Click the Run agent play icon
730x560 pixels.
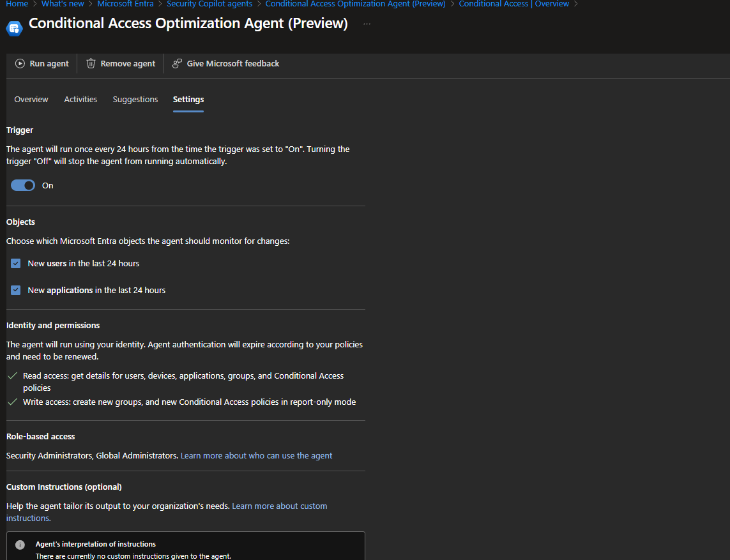(19, 63)
